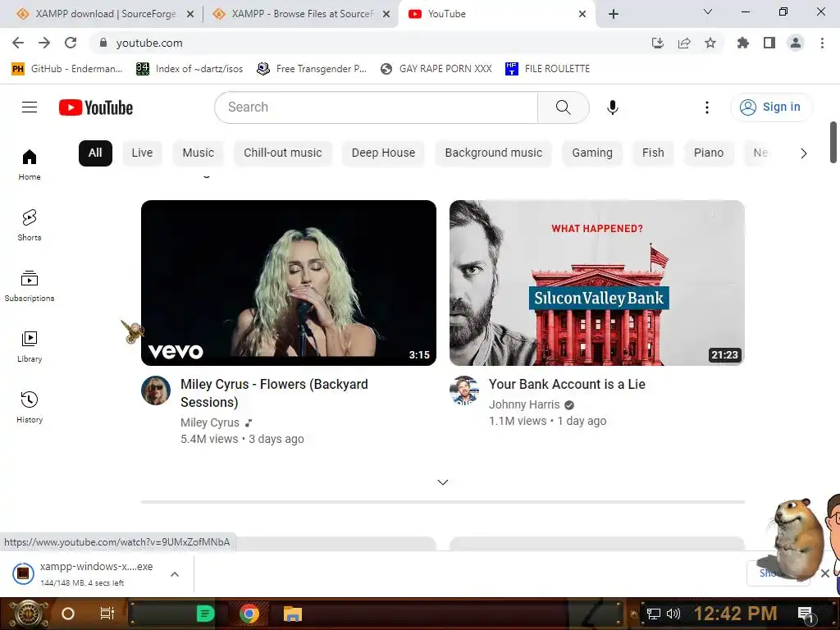
Task: Open a new browser tab
Action: pyautogui.click(x=614, y=14)
